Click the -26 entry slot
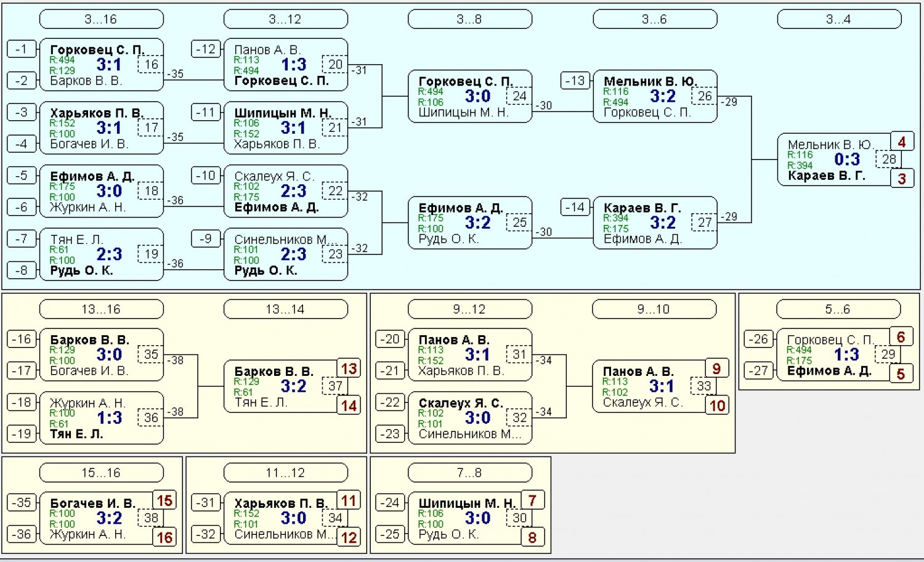This screenshot has height=562, width=924. (x=759, y=338)
